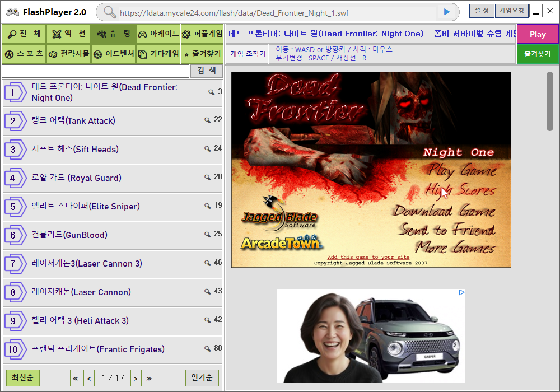Select 헬리 어택 3 (Heli Attack 3)
The image size is (560, 392).
pos(113,321)
